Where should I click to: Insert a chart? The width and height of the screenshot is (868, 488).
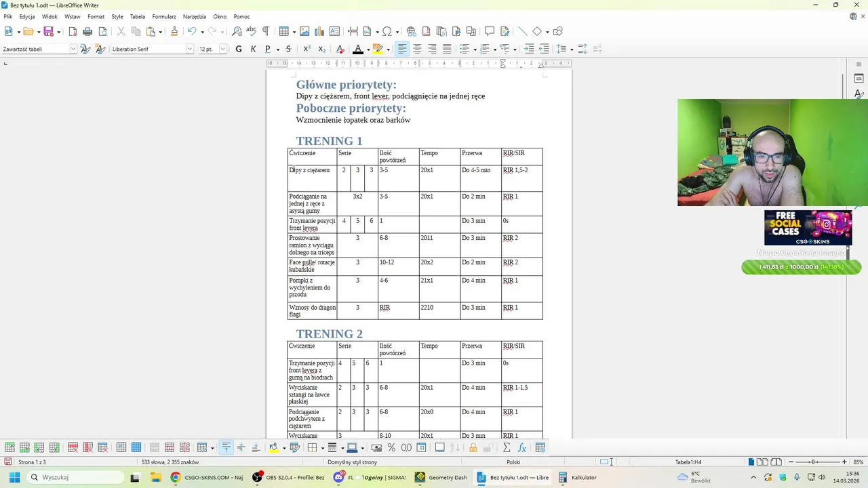pyautogui.click(x=319, y=31)
